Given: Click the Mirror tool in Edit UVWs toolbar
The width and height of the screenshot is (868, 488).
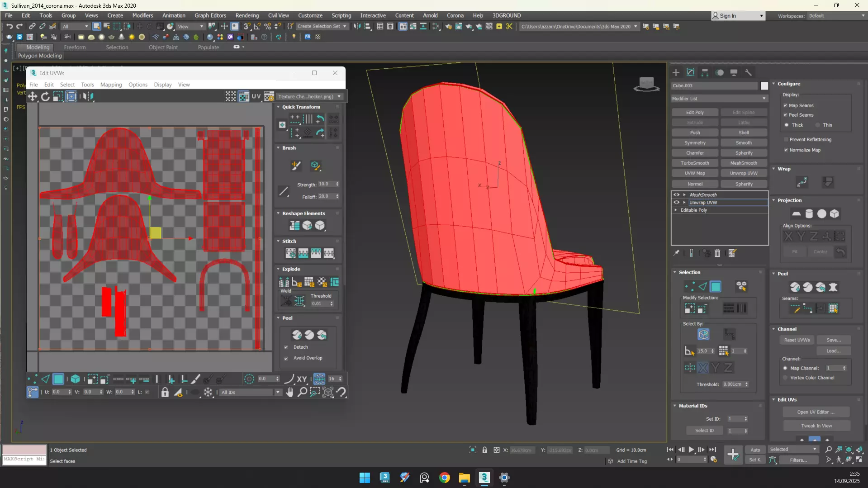Looking at the screenshot, I should click(88, 96).
